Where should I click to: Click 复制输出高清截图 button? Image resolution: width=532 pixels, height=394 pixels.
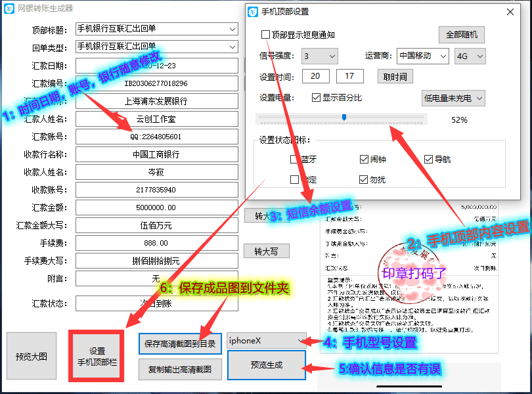180,369
